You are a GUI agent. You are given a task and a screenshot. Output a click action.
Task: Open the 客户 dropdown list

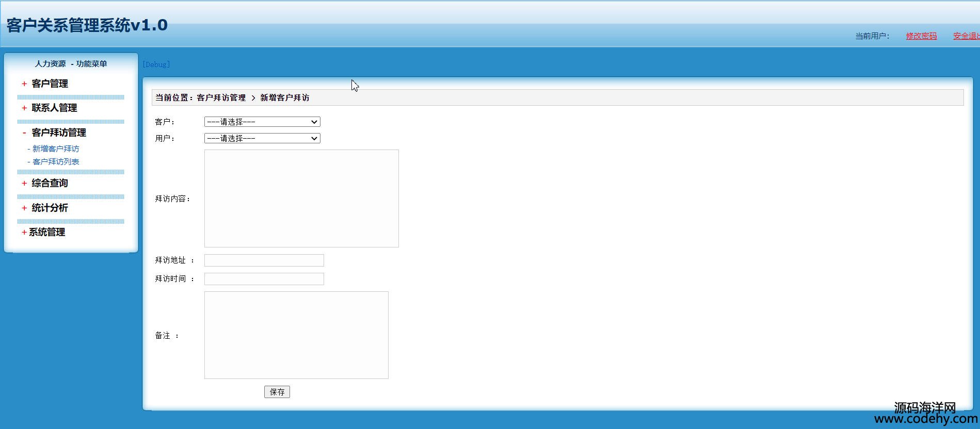[x=262, y=122]
